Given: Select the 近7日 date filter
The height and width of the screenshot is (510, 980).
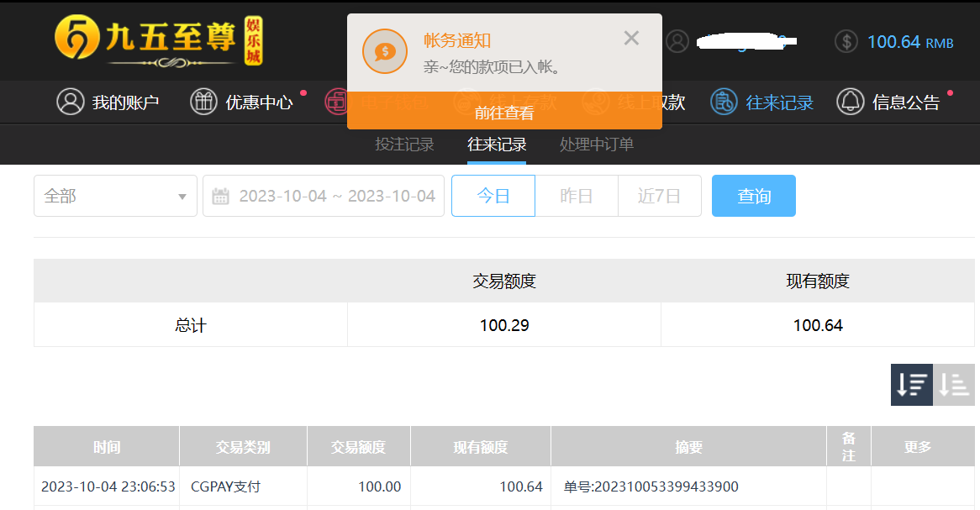Looking at the screenshot, I should 660,196.
